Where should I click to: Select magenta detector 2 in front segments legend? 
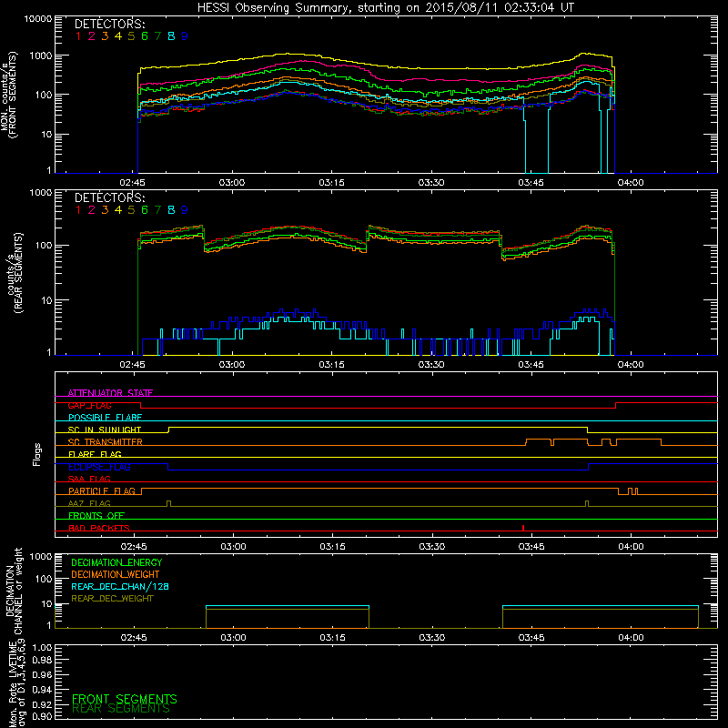[x=92, y=36]
